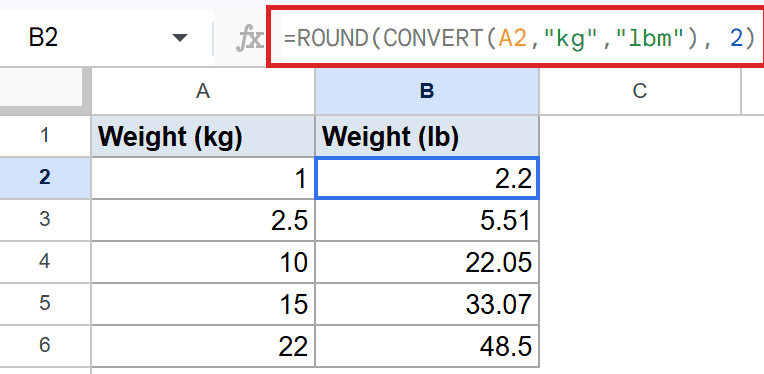
Task: Select cell A3 containing 2.5
Action: point(203,220)
